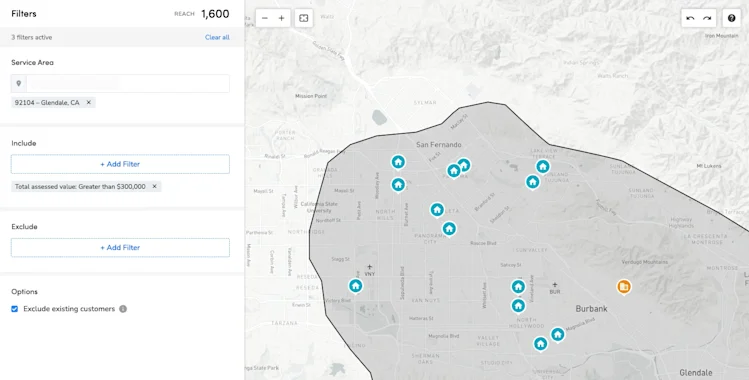
Task: Zoom out the map with minus button
Action: (x=265, y=18)
